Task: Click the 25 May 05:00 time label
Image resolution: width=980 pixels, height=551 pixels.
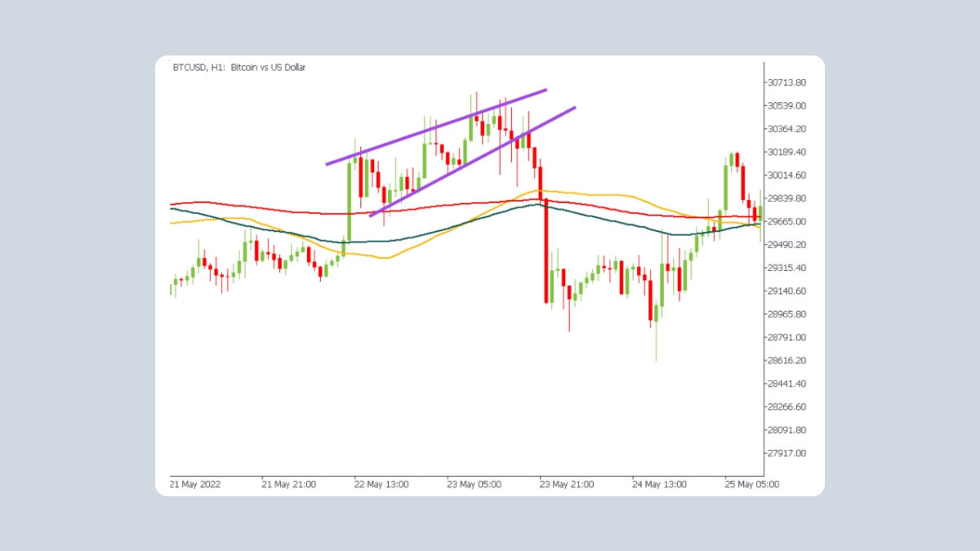Action: [x=751, y=484]
